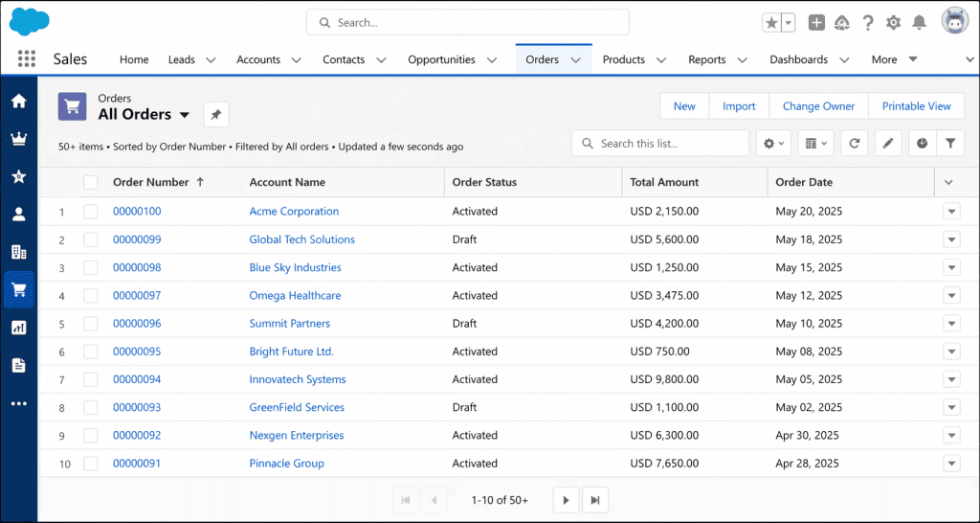The width and height of the screenshot is (980, 523).
Task: Refresh the orders list
Action: click(x=854, y=144)
